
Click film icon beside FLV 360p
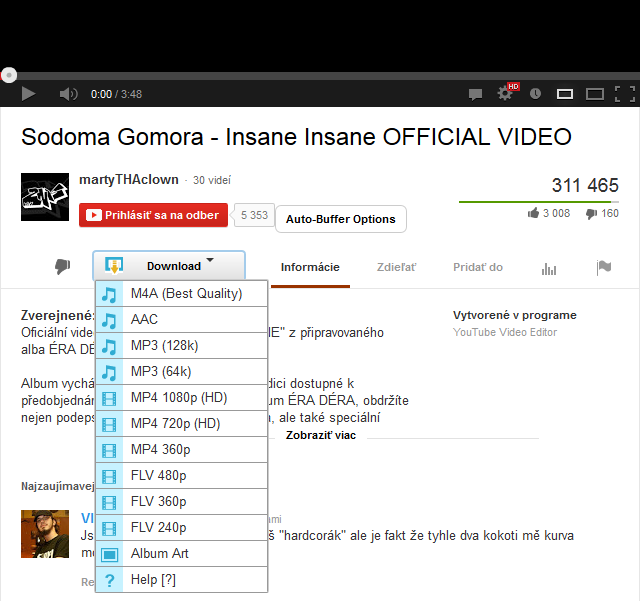coord(109,503)
